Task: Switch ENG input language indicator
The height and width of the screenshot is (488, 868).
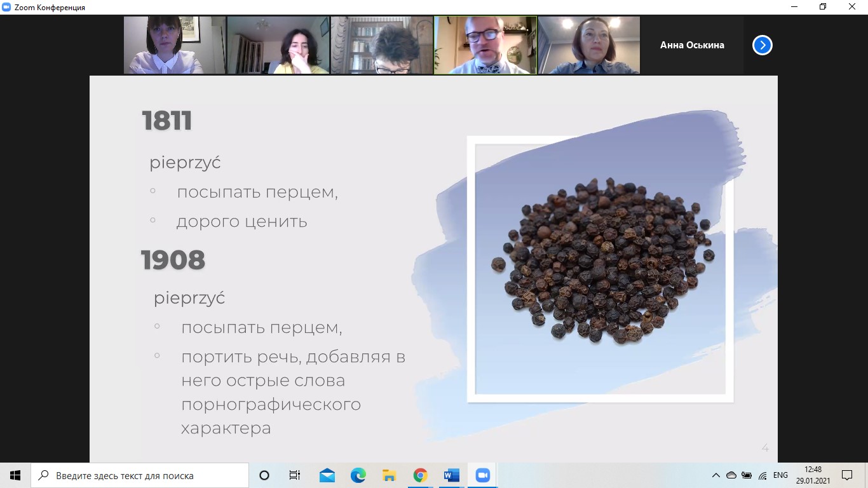Action: [x=780, y=475]
